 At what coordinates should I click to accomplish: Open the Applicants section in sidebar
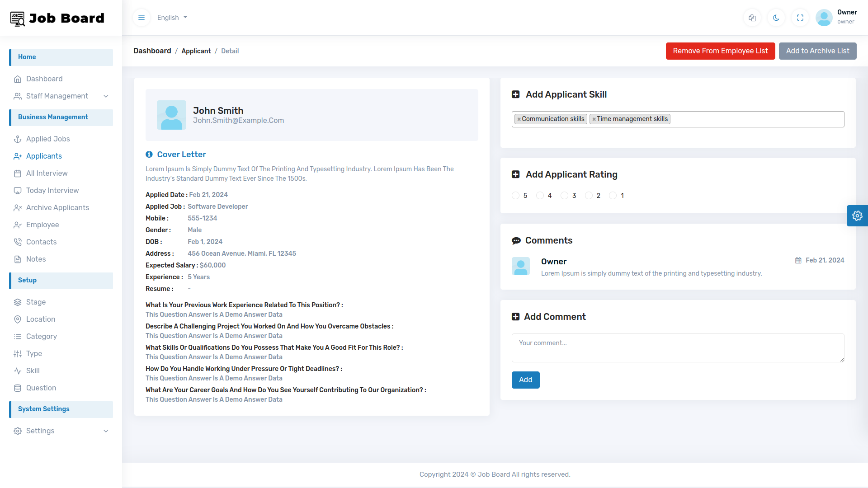click(43, 156)
